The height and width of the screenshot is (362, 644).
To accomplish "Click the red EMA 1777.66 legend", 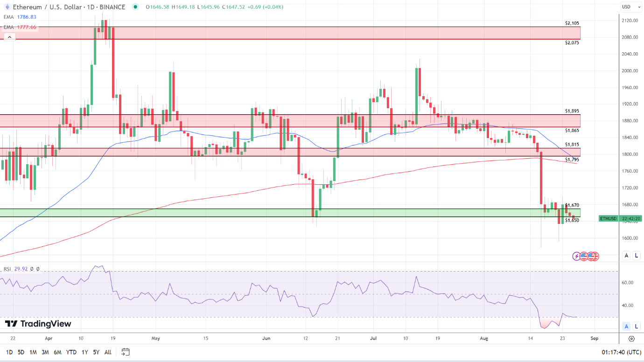I will click(20, 27).
